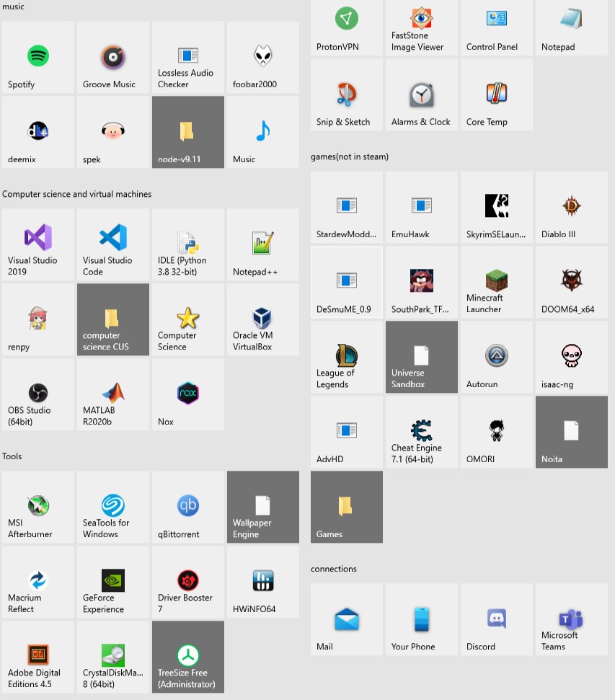Launch Adobe Digital Editions 4.5
Screen dimensions: 615x700
coord(38,657)
